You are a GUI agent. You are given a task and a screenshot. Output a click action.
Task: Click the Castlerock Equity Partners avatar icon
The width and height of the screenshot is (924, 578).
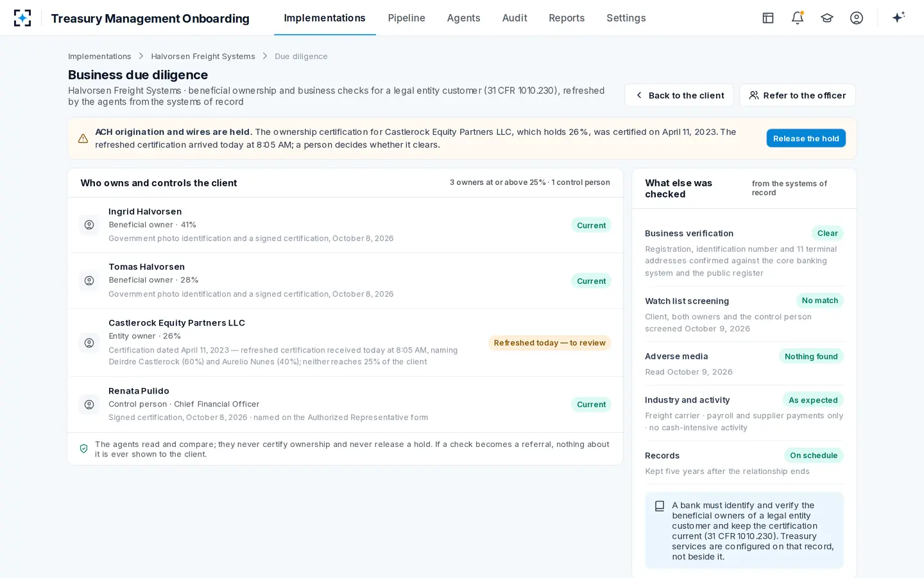pyautogui.click(x=89, y=343)
